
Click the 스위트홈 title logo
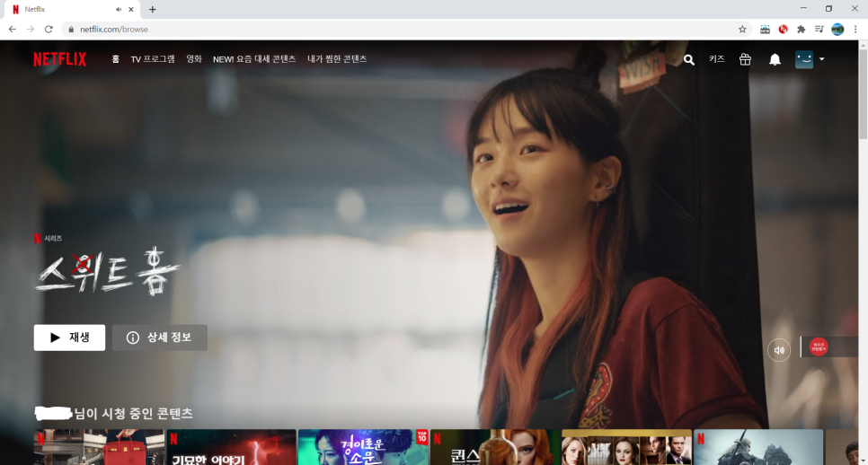coord(108,271)
